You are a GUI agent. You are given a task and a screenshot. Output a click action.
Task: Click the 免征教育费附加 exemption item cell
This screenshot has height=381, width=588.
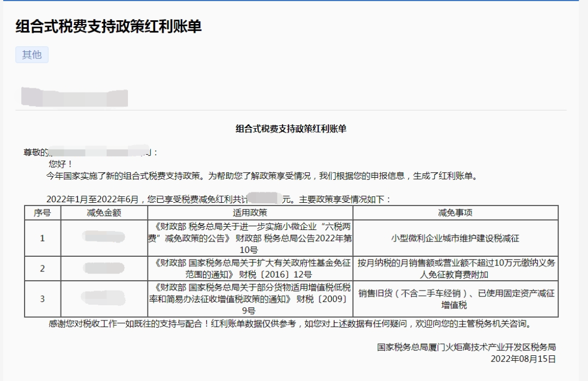tap(455, 268)
